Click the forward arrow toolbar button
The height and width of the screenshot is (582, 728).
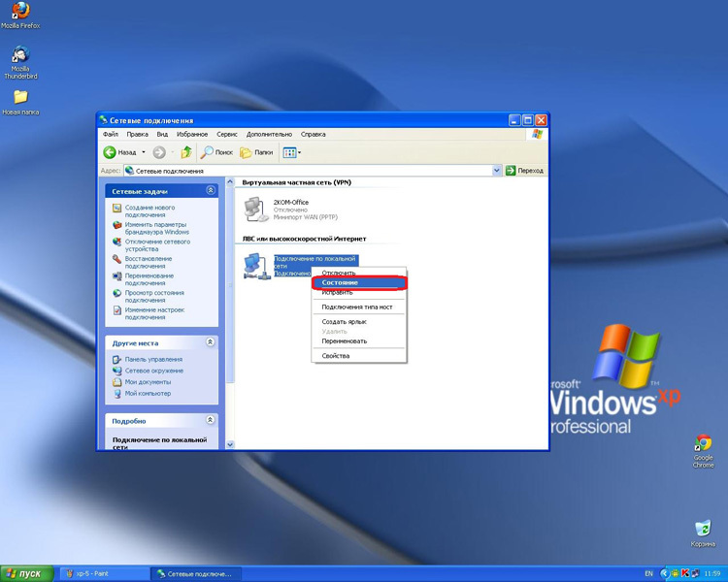click(x=159, y=152)
